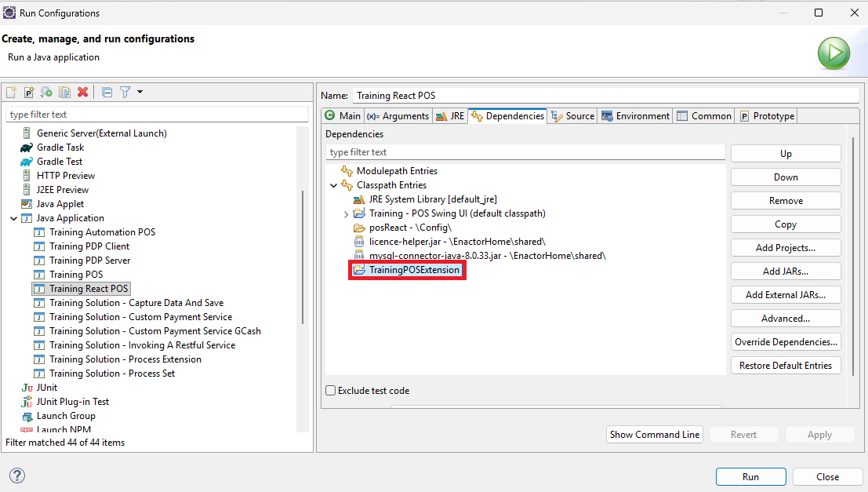Screen dimensions: 868x492
Task: Open the filter options dropdown arrow
Action: tap(140, 92)
